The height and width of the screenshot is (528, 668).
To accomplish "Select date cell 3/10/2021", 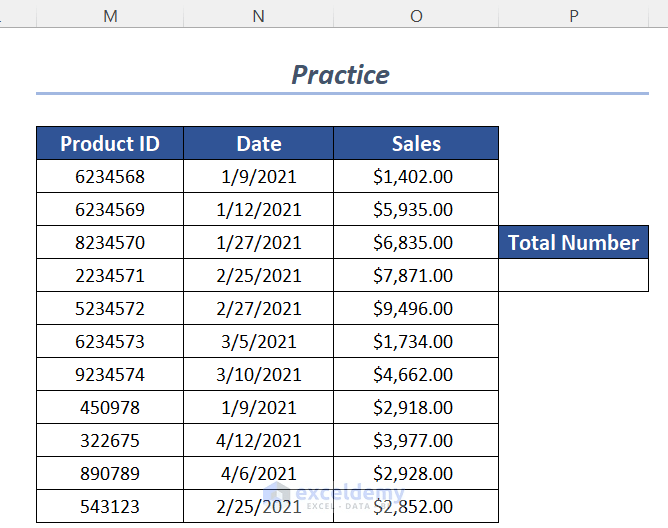I will click(259, 374).
